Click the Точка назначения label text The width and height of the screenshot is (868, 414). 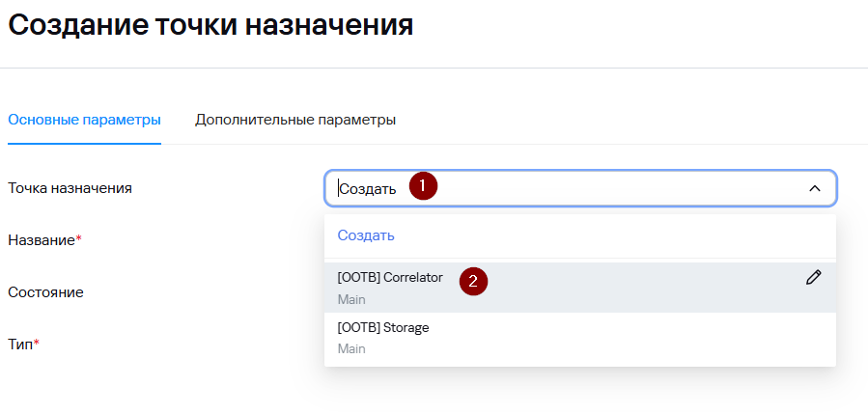pyautogui.click(x=70, y=188)
